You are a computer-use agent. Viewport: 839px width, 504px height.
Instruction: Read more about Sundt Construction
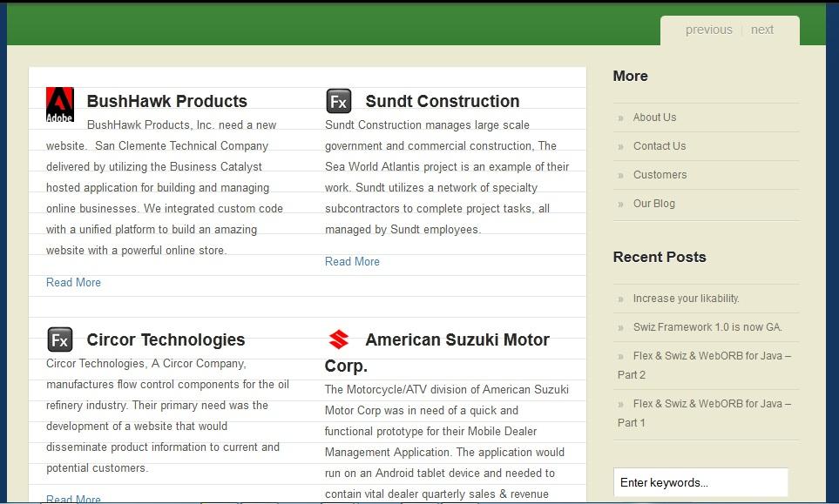click(352, 261)
